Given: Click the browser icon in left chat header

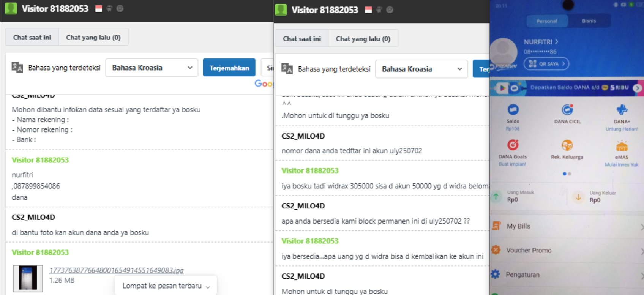Looking at the screenshot, I should (120, 8).
